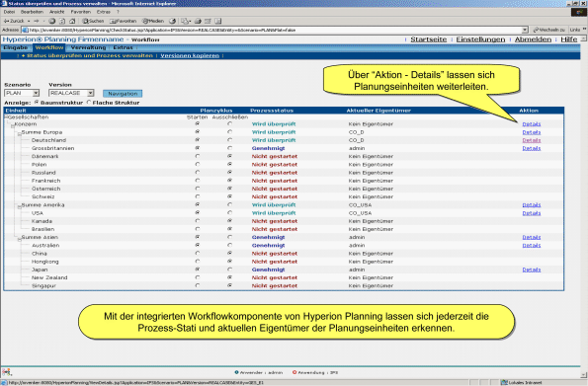The image size is (588, 386).
Task: Open Details for USA row
Action: pos(532,213)
